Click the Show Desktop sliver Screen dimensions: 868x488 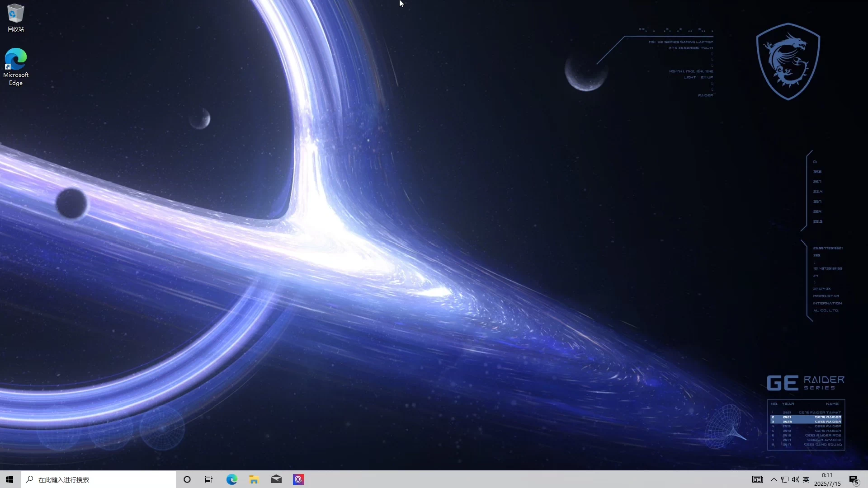(866, 479)
